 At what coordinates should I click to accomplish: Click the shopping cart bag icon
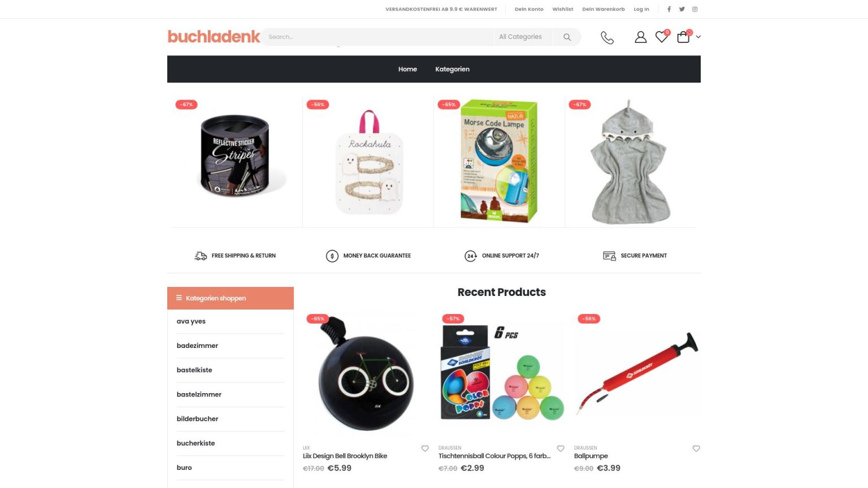click(683, 37)
